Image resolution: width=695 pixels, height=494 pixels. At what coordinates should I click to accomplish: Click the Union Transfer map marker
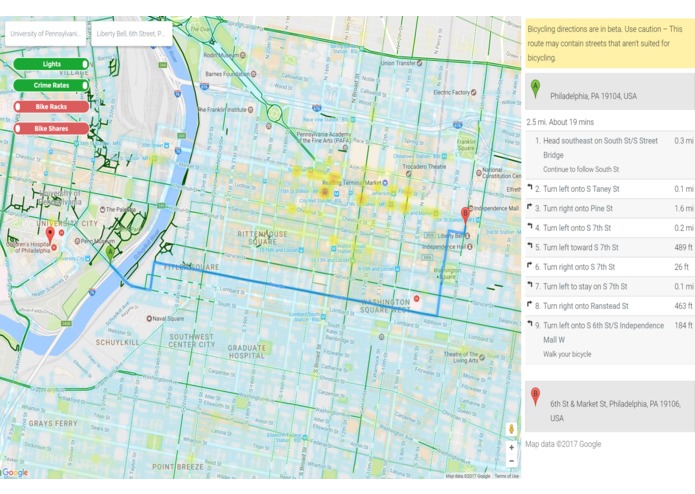click(419, 63)
